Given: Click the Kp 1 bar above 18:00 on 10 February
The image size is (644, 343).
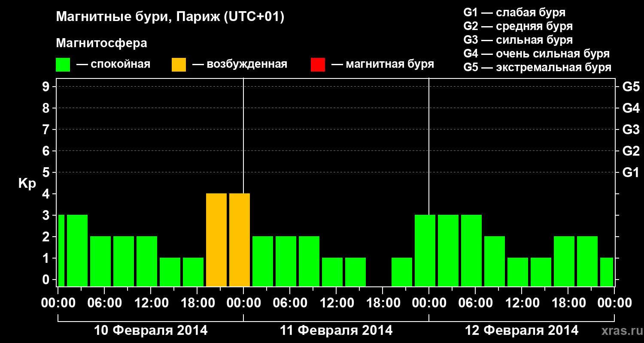Looking at the screenshot, I should point(193,272).
